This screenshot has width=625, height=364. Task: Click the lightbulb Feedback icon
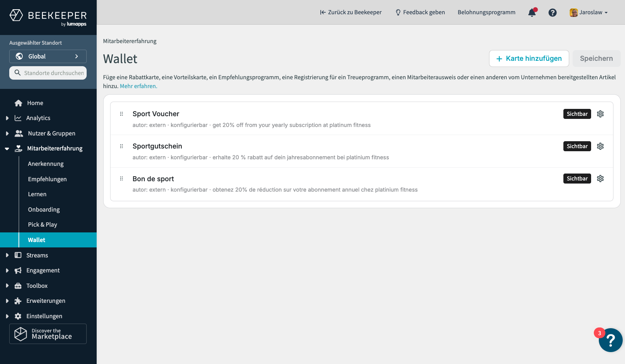click(398, 12)
